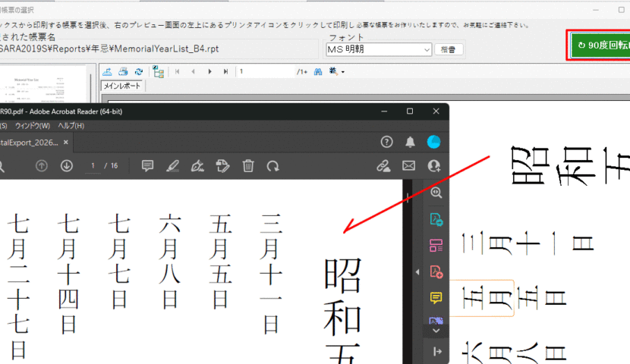Screen dimensions: 630x364
Task: Click the rotate page icon in Acrobat toolbar
Action: (272, 165)
